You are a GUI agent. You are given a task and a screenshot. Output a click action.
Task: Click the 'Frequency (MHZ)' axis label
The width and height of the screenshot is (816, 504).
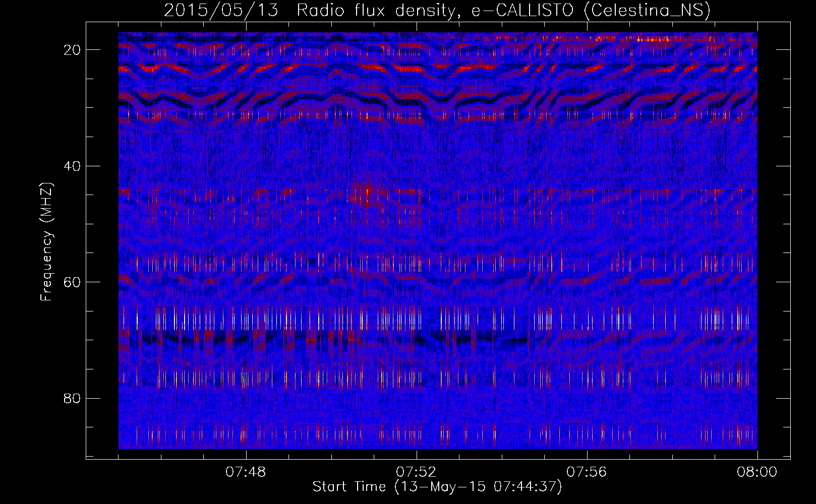tap(46, 242)
